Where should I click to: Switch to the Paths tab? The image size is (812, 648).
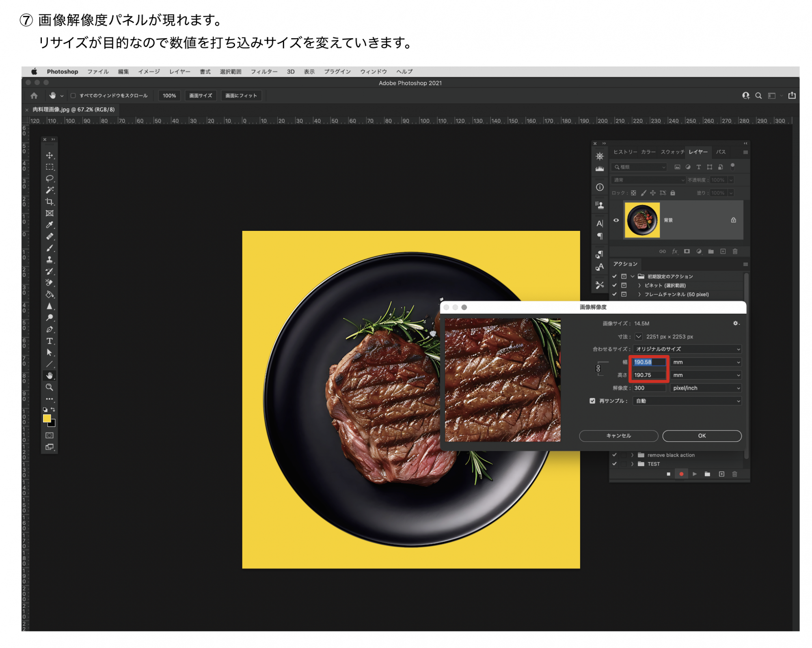721,152
